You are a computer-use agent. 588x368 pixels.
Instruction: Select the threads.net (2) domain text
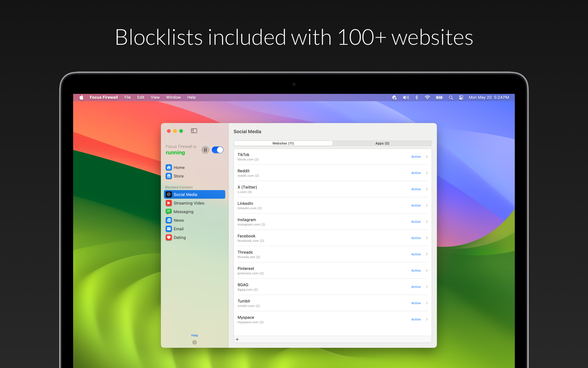click(x=248, y=257)
